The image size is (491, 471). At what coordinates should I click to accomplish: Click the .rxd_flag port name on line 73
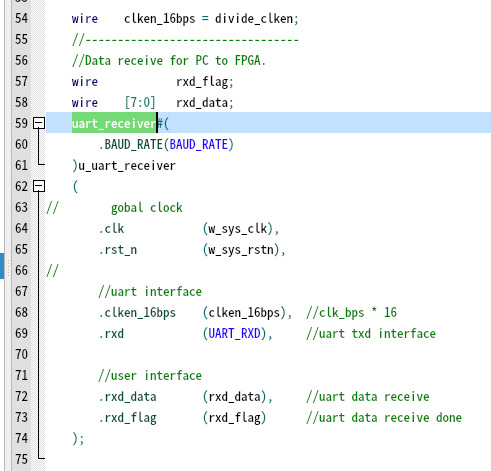coord(127,418)
